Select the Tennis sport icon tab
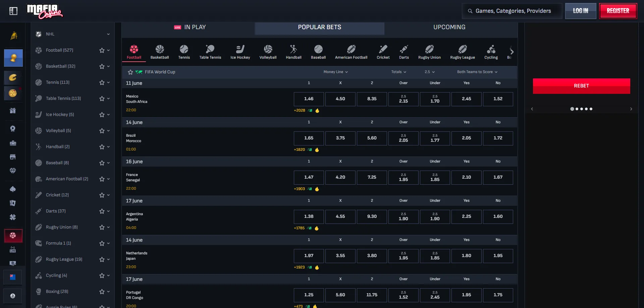Screen dimensions: 644x308 click(x=184, y=52)
